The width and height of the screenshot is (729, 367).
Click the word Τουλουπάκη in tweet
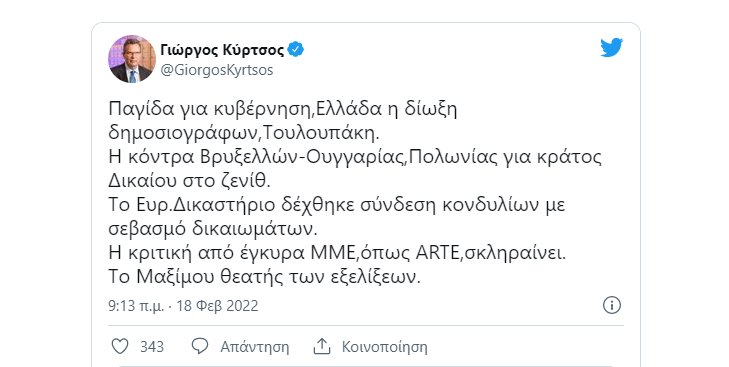click(321, 134)
